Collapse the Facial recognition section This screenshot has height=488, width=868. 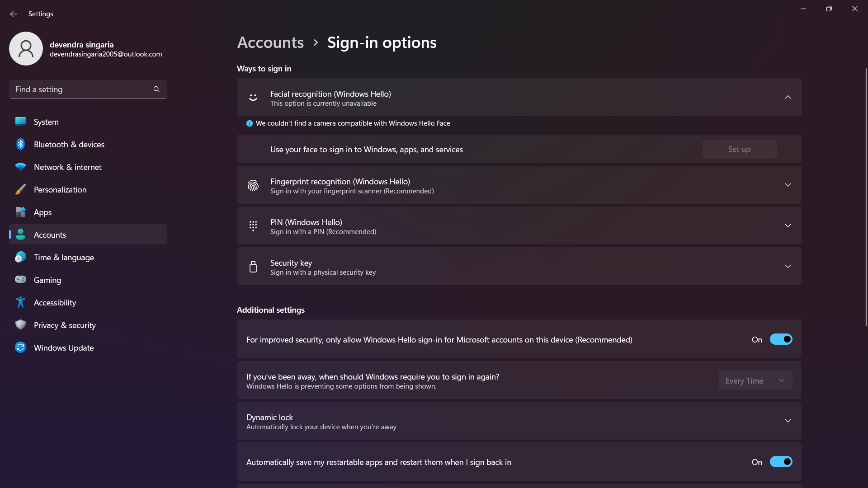788,97
